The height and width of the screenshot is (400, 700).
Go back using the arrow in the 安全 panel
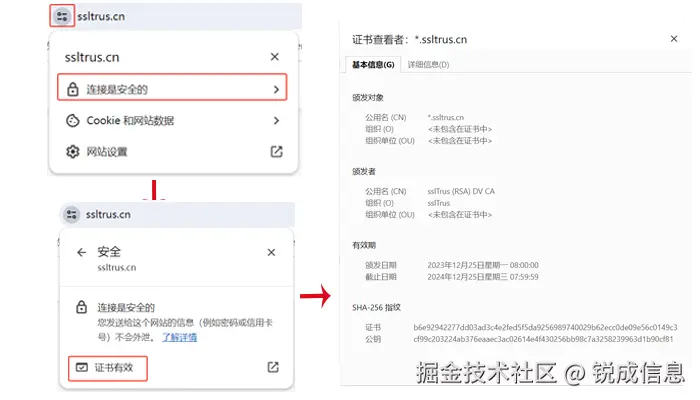(81, 253)
